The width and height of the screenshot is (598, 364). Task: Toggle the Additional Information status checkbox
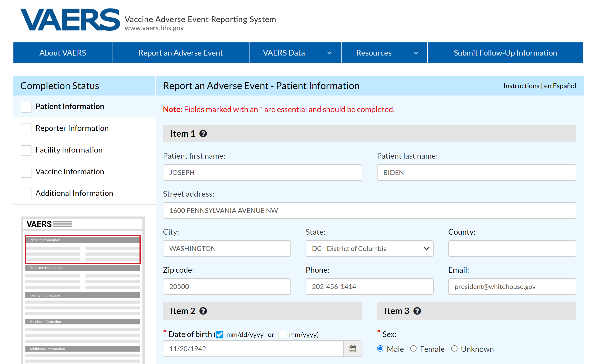tap(26, 194)
